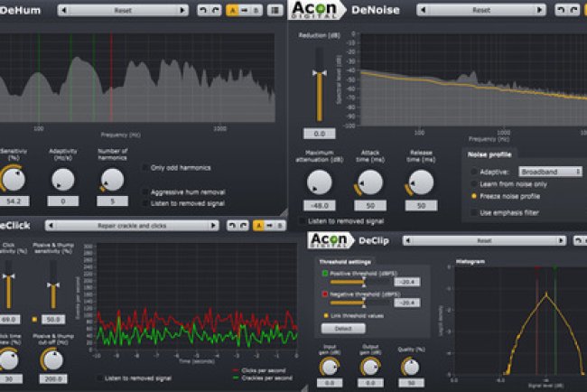
Task: Open the DeHum plugin menu icon
Action: pyautogui.click(x=275, y=10)
